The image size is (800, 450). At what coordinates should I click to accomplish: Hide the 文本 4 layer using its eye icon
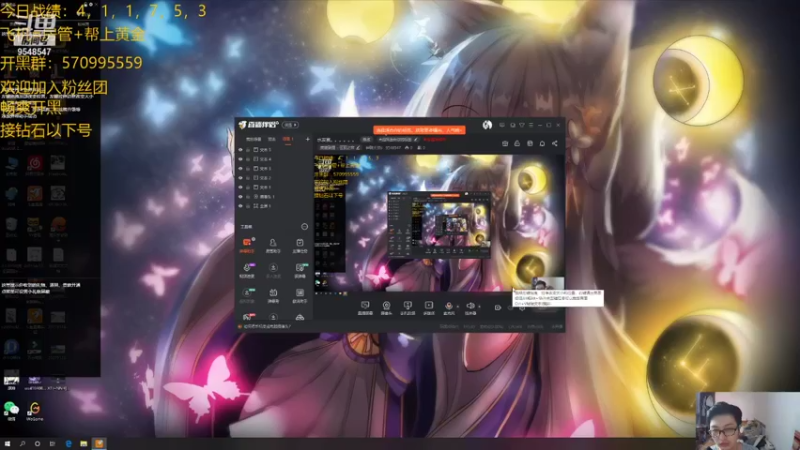tap(240, 159)
